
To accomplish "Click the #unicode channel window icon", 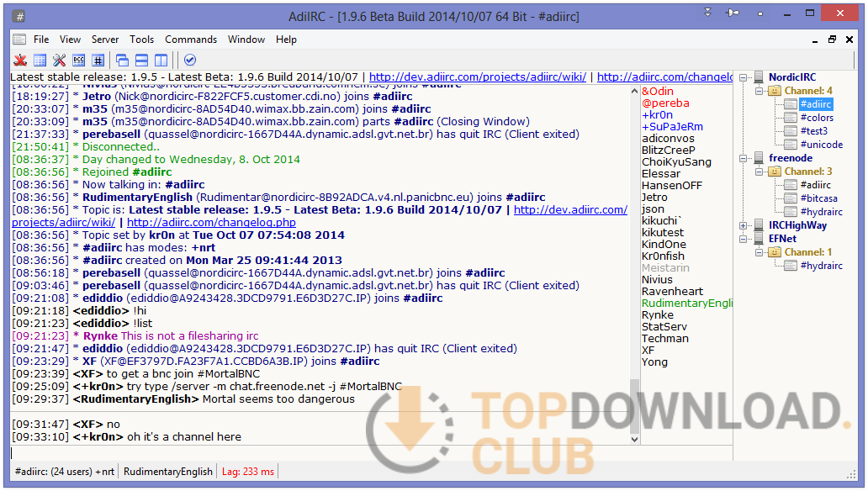I will (x=791, y=145).
